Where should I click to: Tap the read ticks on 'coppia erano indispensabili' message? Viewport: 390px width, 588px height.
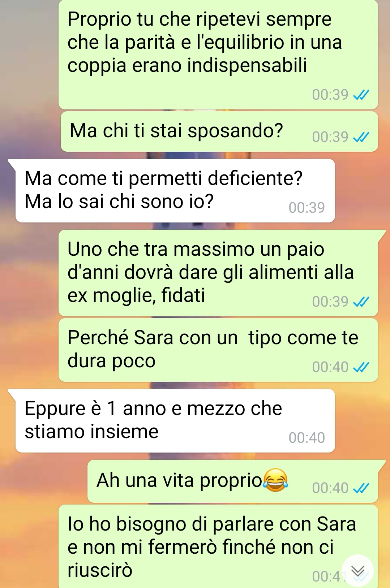tap(360, 95)
